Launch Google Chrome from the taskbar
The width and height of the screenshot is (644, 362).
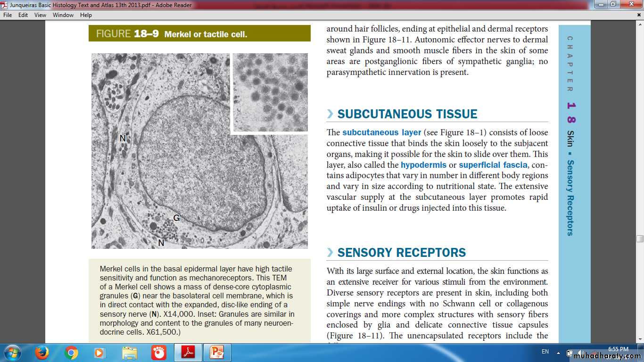(71, 353)
